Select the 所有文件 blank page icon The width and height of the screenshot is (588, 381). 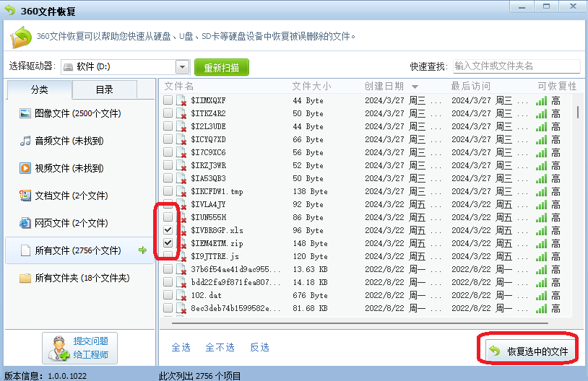coord(25,250)
